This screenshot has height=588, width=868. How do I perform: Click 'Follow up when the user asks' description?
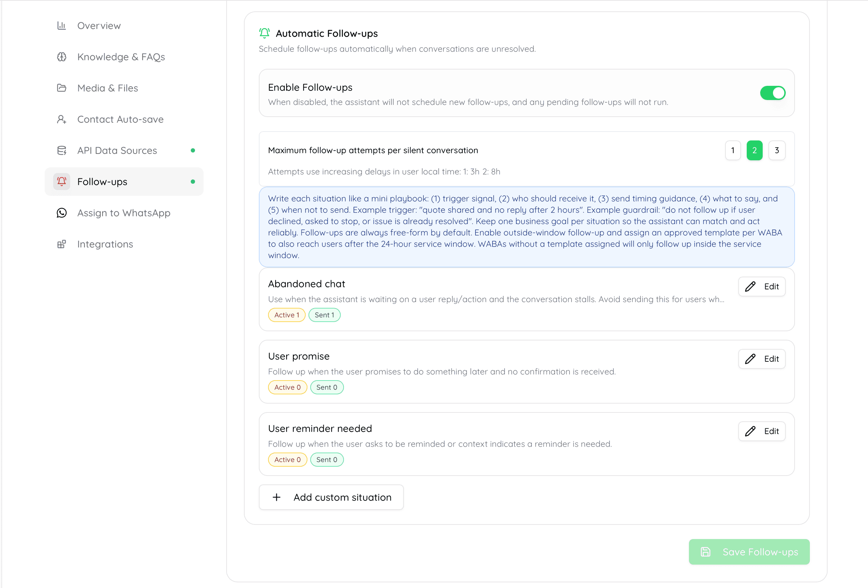[x=440, y=444]
